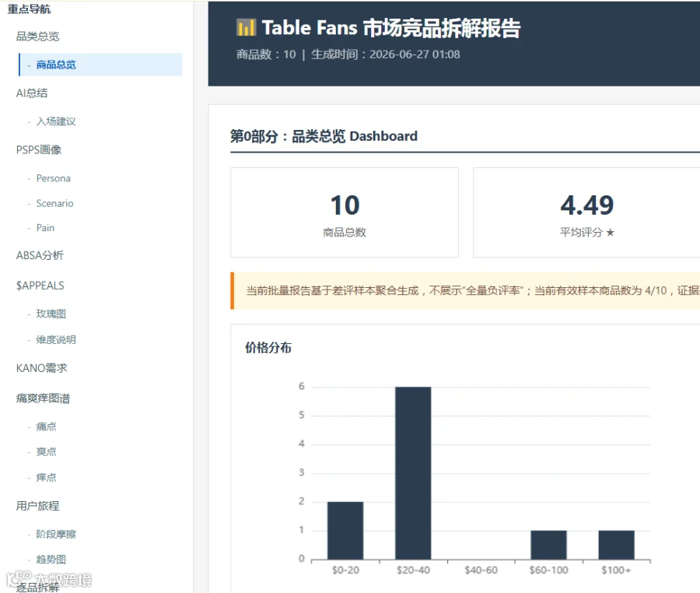The height and width of the screenshot is (593, 700).
Task: Go to ABSA分析 section
Action: (x=40, y=255)
